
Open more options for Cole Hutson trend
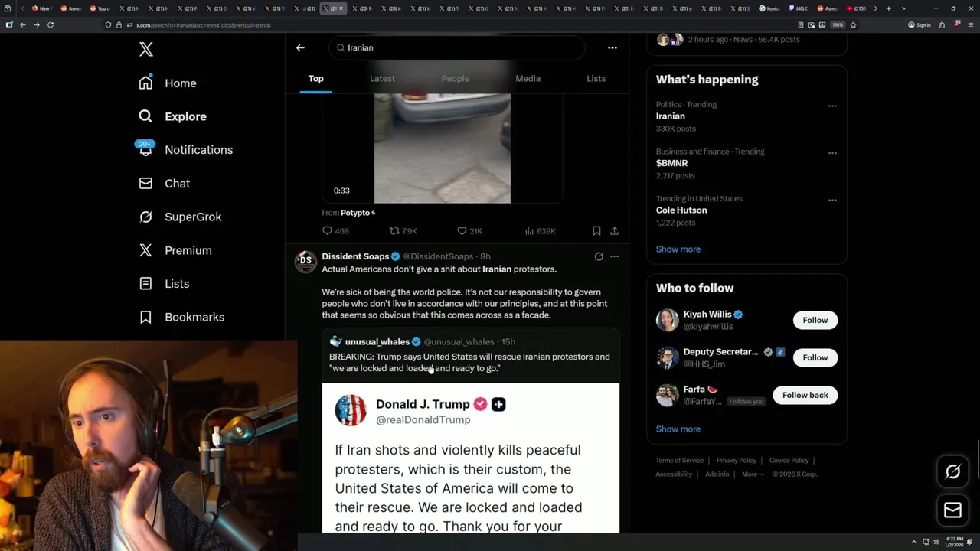832,200
